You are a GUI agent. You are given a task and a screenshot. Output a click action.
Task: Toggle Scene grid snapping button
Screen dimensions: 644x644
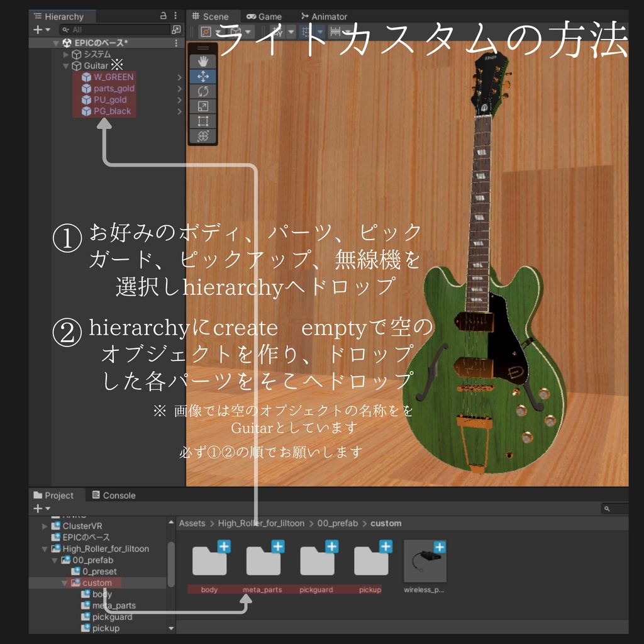[x=306, y=31]
